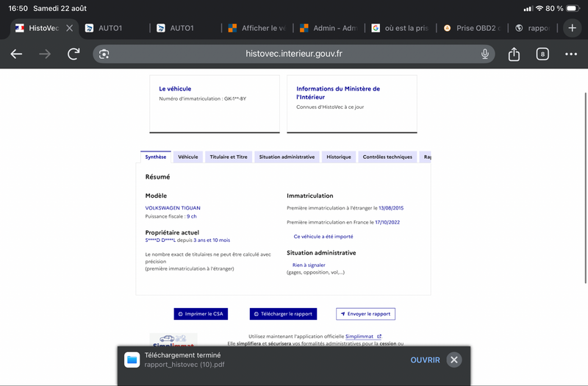The width and height of the screenshot is (588, 386).
Task: Click the Wi-Fi status icon
Action: click(x=539, y=8)
